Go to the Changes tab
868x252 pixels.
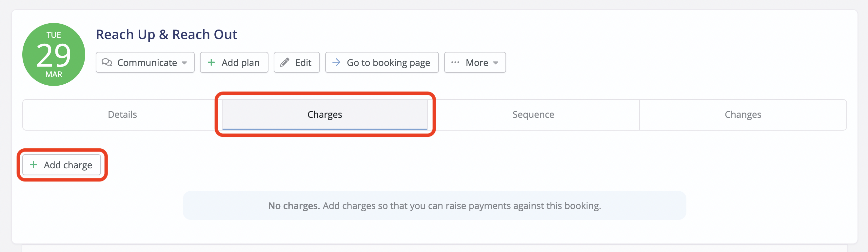pyautogui.click(x=743, y=115)
